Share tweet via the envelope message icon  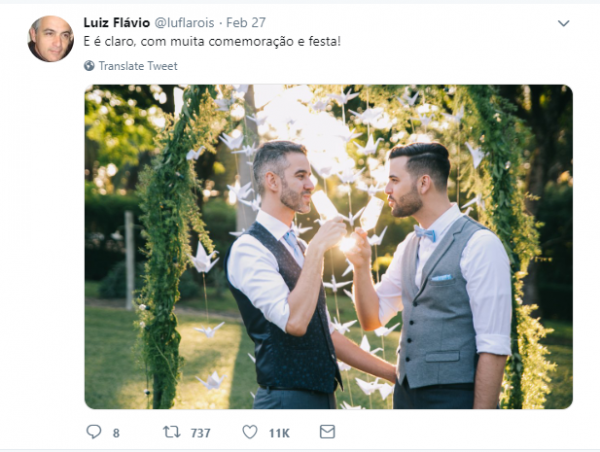pos(328,432)
